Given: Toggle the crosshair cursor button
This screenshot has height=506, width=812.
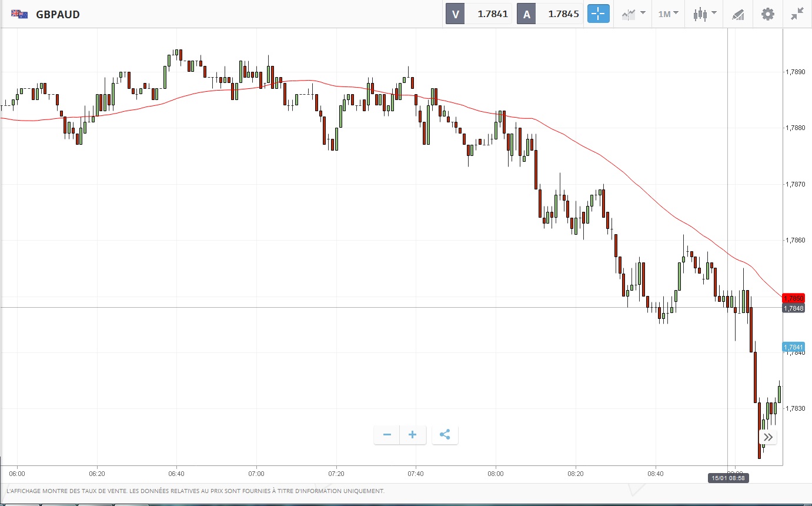Looking at the screenshot, I should pyautogui.click(x=598, y=14).
